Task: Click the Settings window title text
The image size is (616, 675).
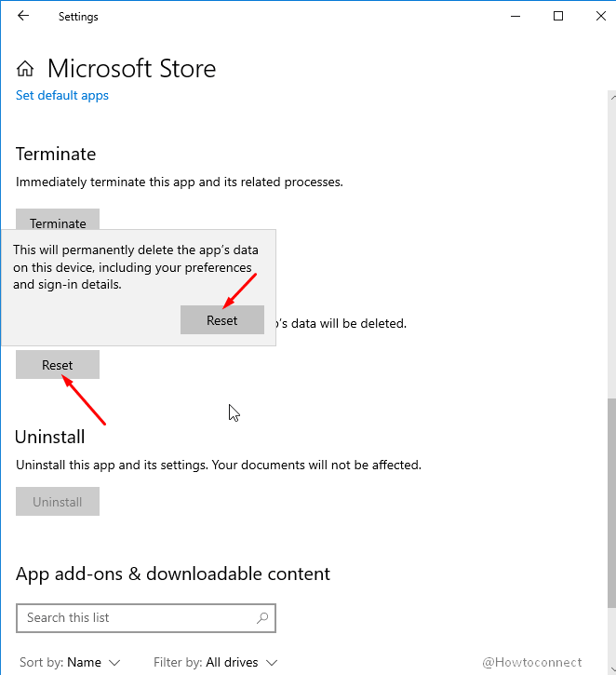Action: [x=78, y=17]
